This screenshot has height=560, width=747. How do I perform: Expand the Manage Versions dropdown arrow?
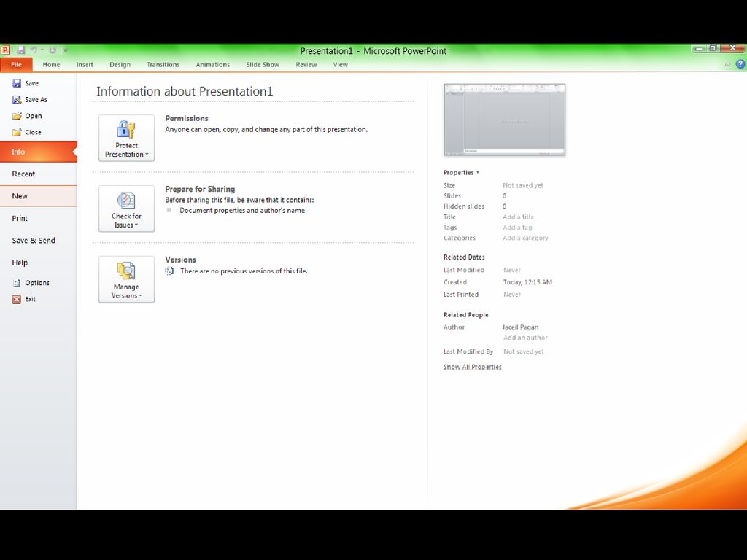click(x=141, y=296)
